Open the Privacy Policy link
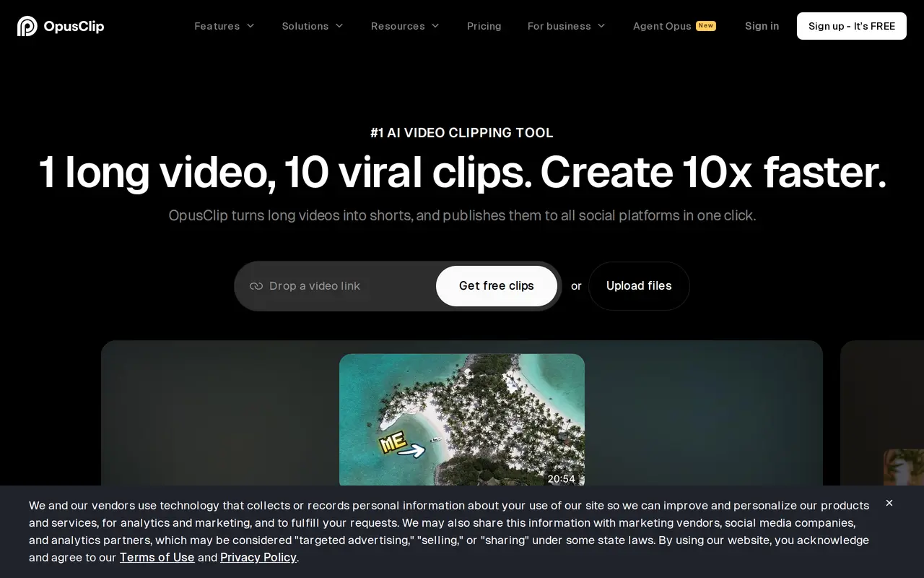This screenshot has width=924, height=578. [x=258, y=557]
